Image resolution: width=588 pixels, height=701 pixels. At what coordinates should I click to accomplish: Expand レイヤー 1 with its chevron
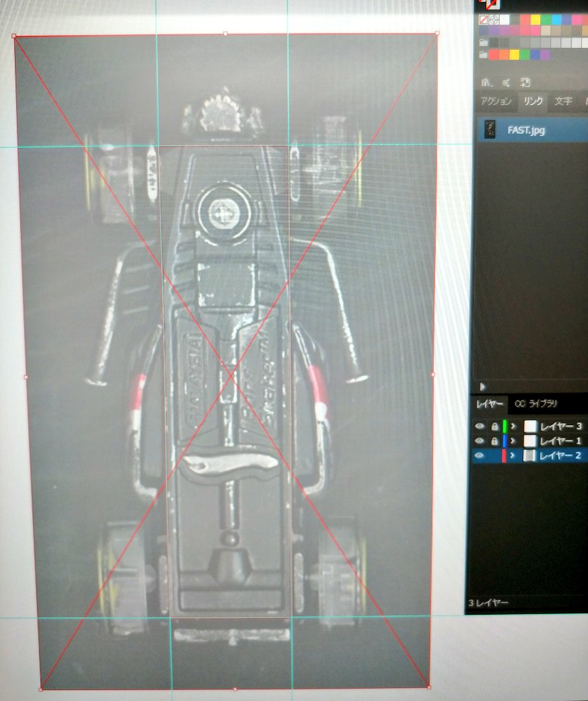point(513,441)
